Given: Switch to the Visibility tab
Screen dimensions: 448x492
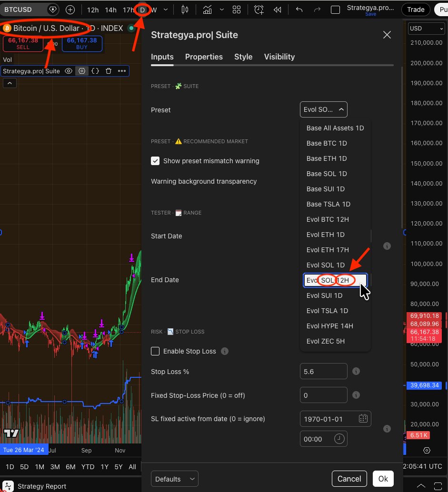Looking at the screenshot, I should coord(279,57).
